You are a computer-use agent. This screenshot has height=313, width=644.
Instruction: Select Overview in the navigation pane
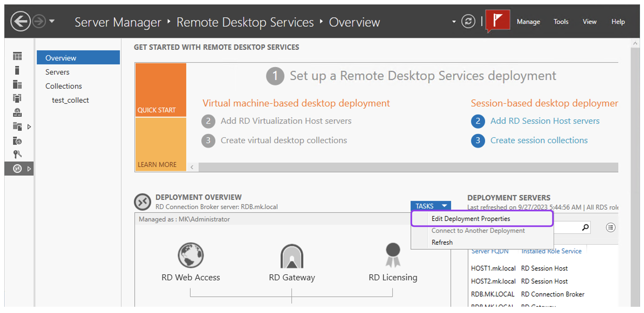pos(78,58)
